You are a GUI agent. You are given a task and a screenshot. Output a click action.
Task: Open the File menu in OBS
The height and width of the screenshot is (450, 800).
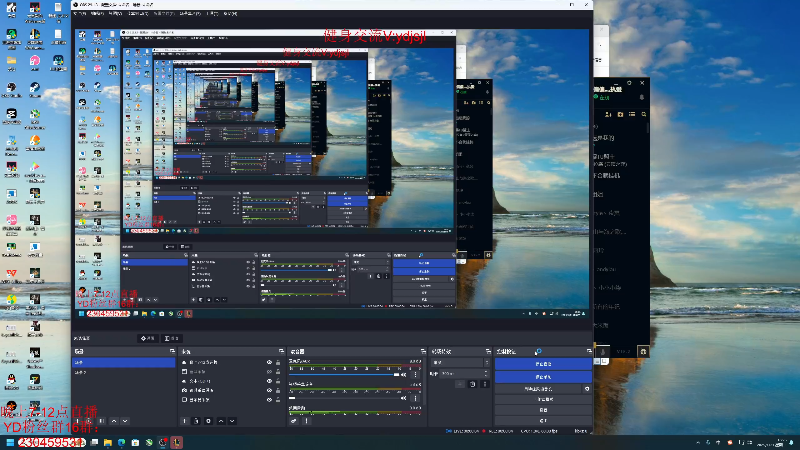click(80, 14)
